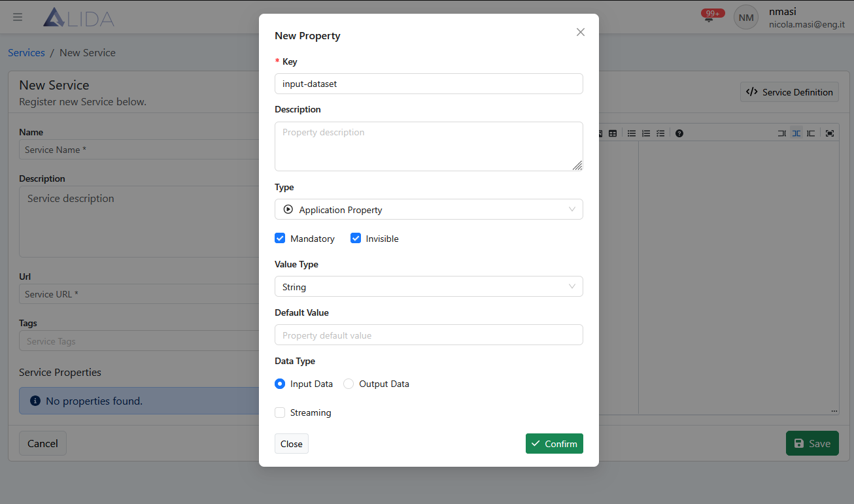The height and width of the screenshot is (504, 854).
Task: Enable the Streaming checkbox
Action: click(280, 412)
